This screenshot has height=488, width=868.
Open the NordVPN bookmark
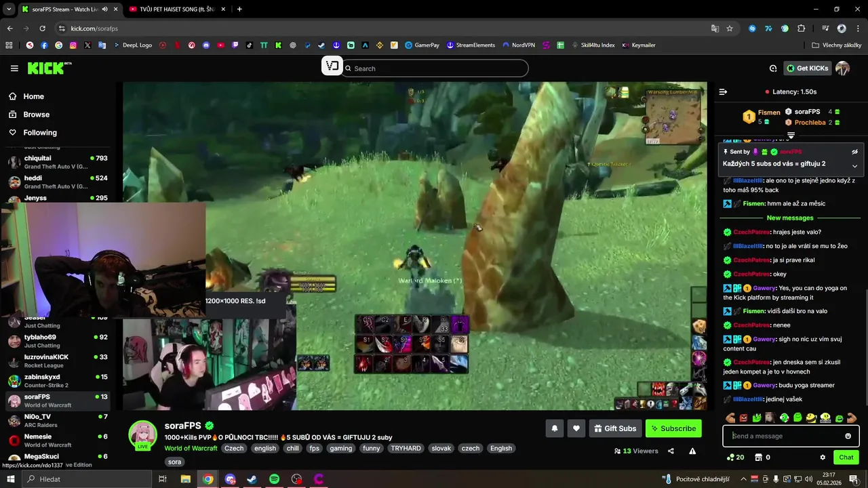pyautogui.click(x=518, y=45)
